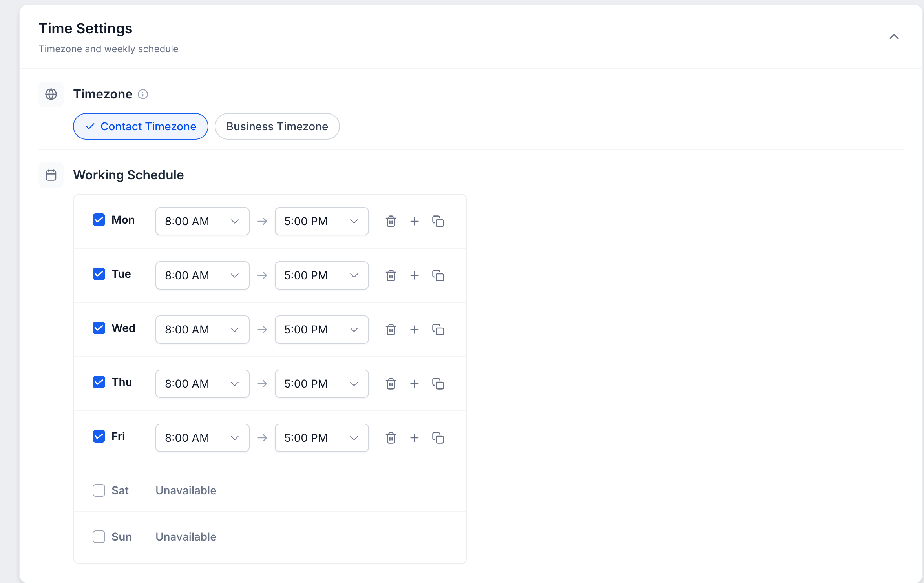
Task: Copy Monday's schedule to other days
Action: [438, 221]
